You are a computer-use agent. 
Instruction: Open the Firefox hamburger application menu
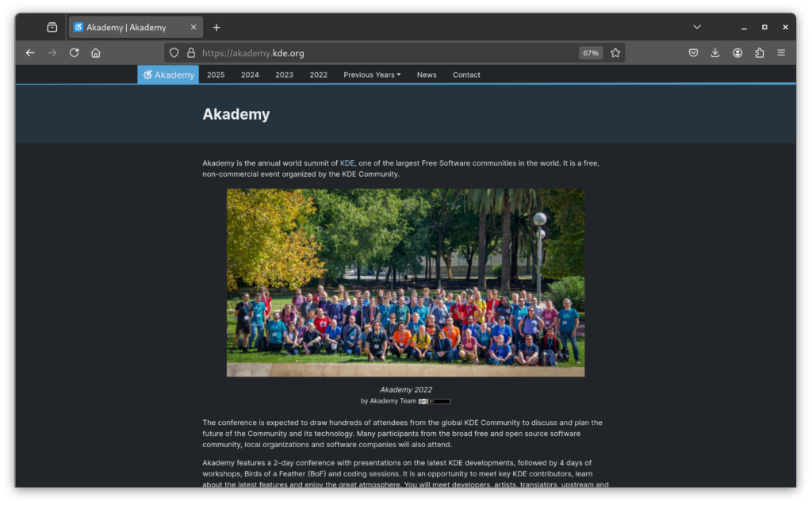tap(781, 53)
